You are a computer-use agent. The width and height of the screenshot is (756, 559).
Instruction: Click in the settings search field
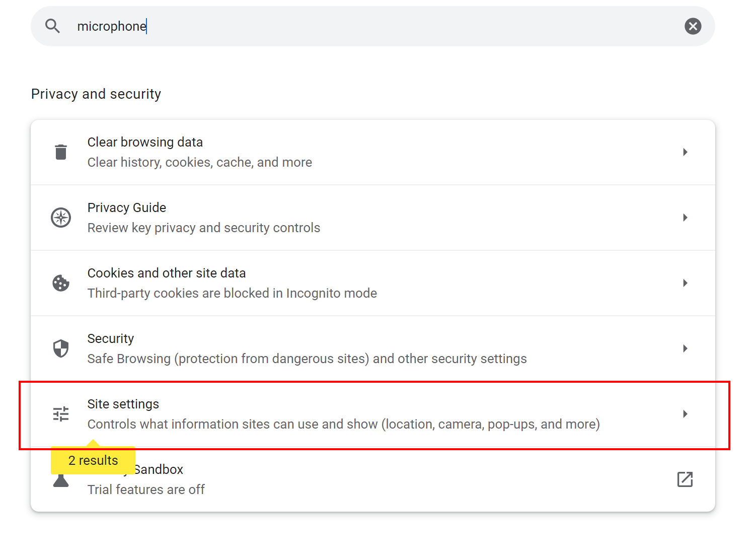point(373,26)
